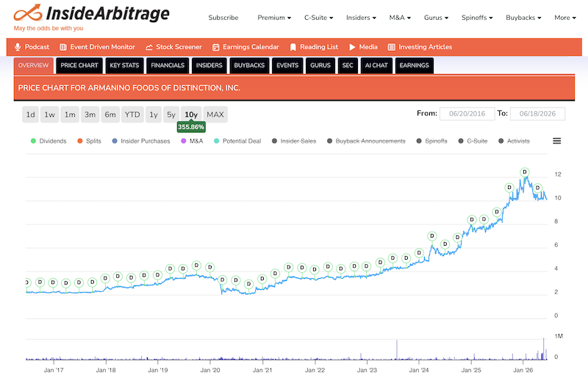Switch to the SEC tab
The height and width of the screenshot is (381, 588).
click(348, 65)
